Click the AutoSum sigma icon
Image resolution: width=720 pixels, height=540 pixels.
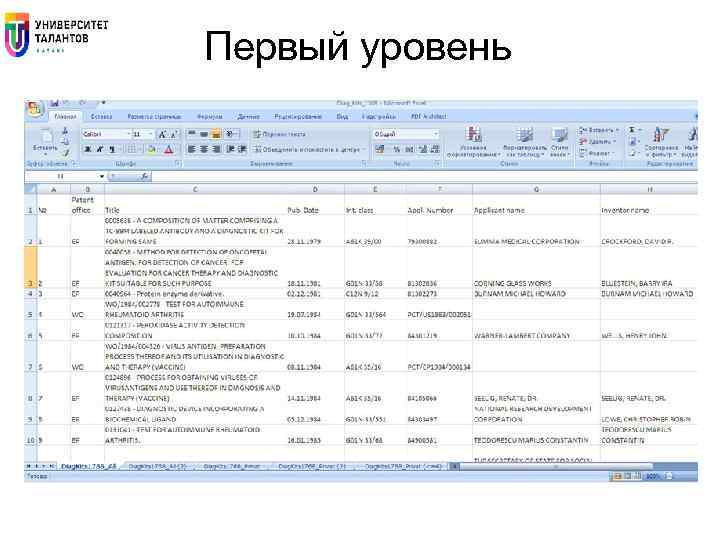634,130
